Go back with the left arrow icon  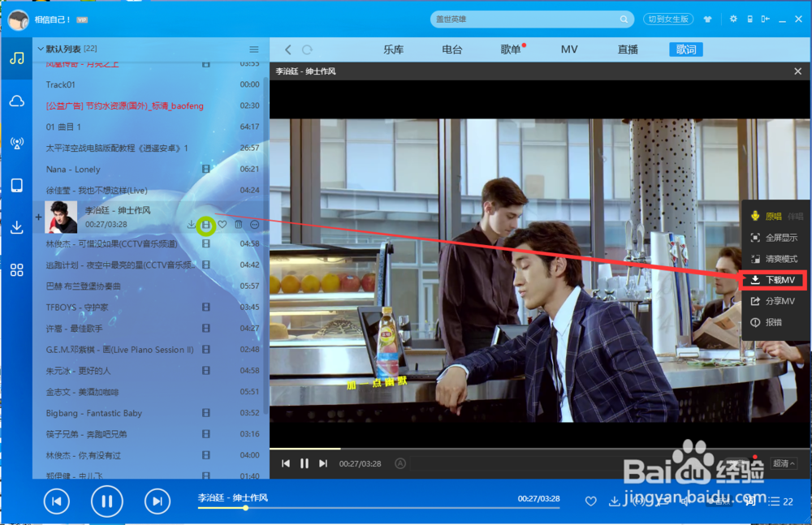(288, 49)
